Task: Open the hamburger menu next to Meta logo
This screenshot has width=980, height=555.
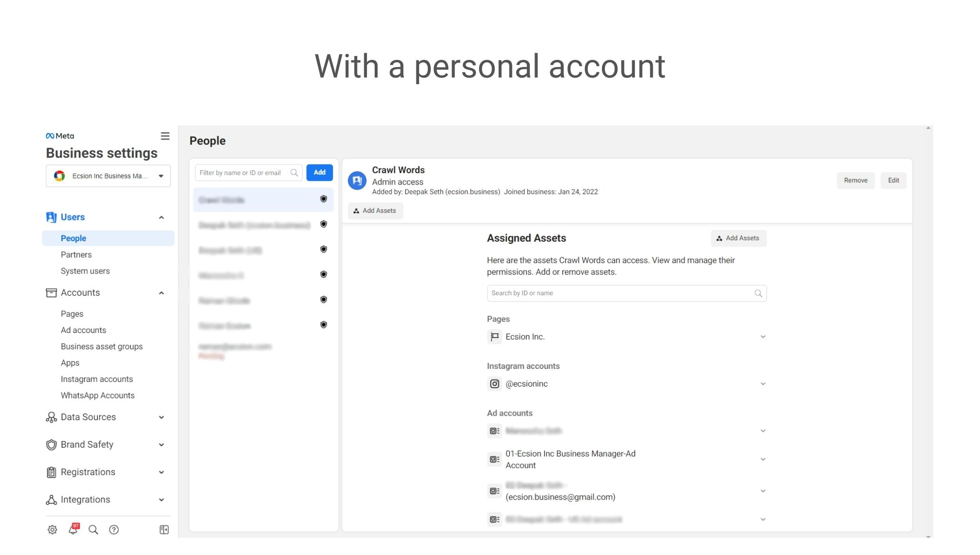Action: [x=165, y=136]
